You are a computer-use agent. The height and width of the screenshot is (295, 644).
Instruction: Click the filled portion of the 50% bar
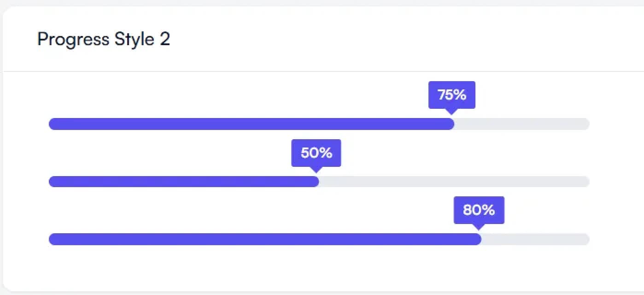click(x=184, y=182)
